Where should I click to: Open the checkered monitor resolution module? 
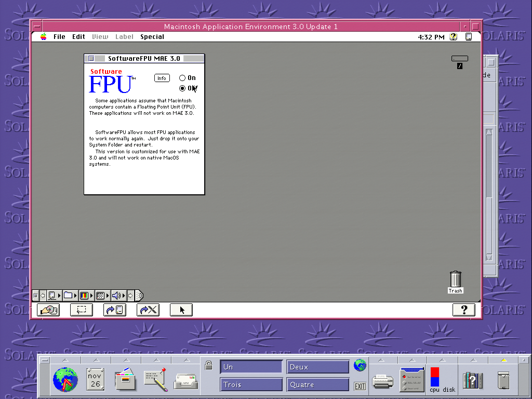102,296
